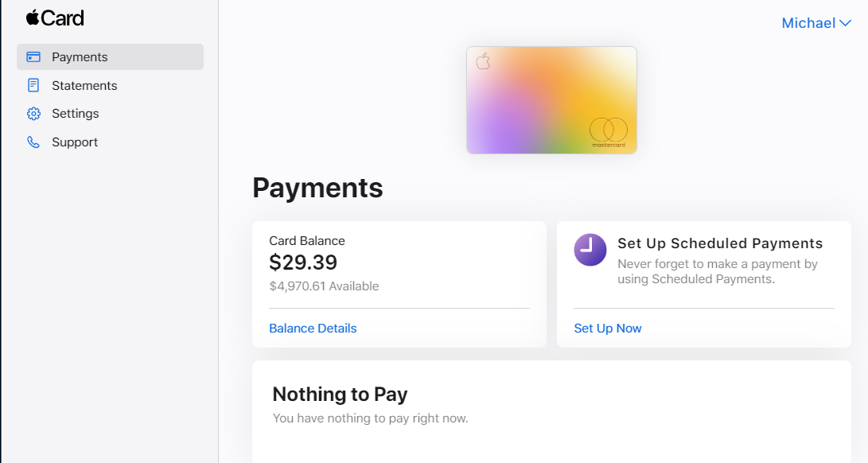Click the $29.39 card balance amount

tap(303, 263)
